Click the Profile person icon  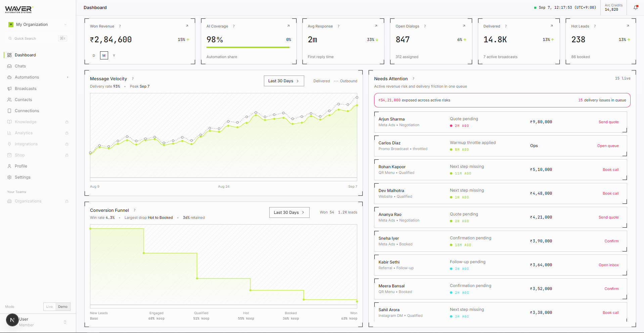tap(9, 166)
